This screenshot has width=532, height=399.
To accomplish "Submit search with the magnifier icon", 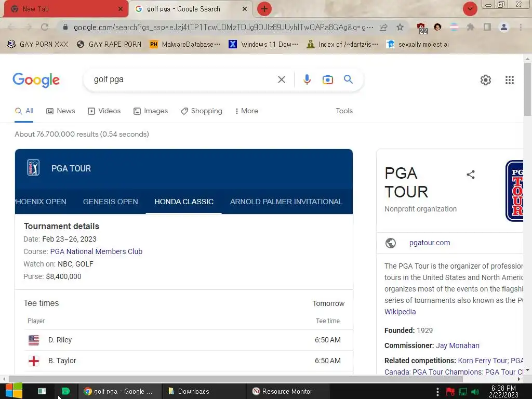I will pos(348,79).
